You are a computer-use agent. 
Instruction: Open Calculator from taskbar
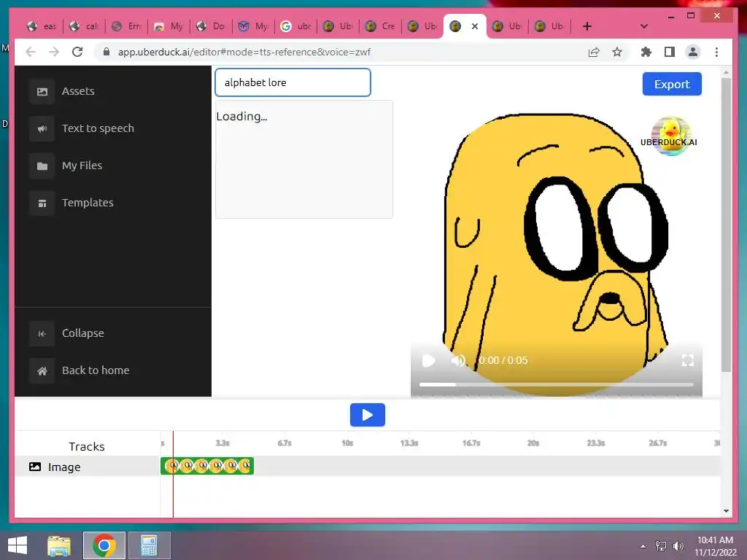pos(149,545)
